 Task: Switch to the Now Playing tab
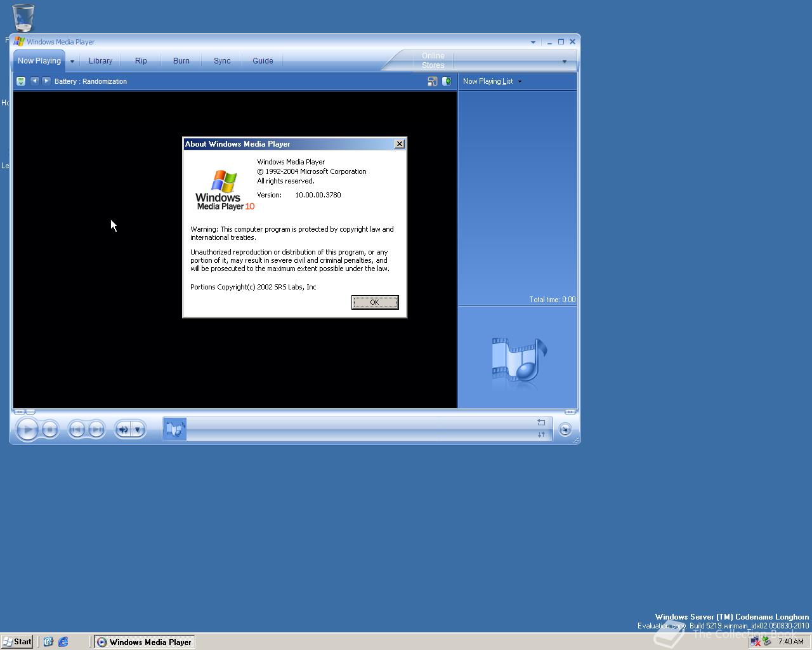tap(39, 61)
